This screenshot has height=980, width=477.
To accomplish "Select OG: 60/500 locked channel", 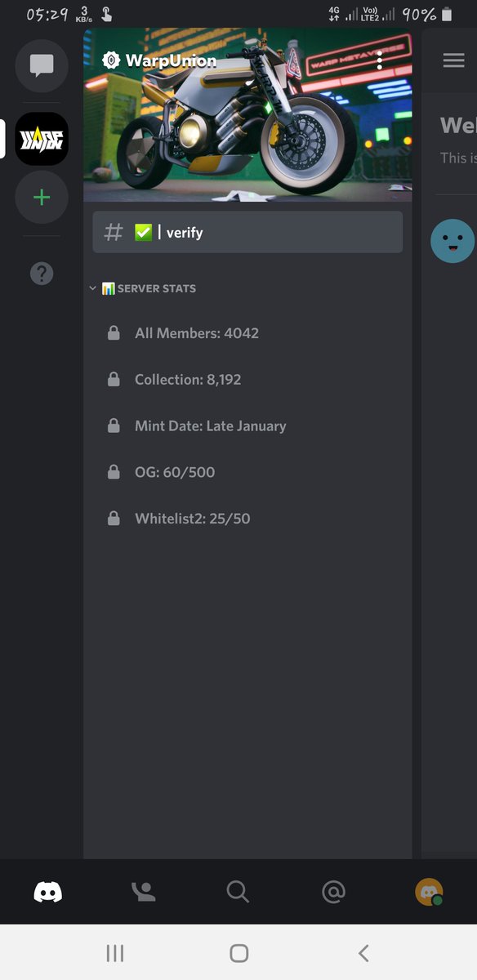I will (247, 472).
